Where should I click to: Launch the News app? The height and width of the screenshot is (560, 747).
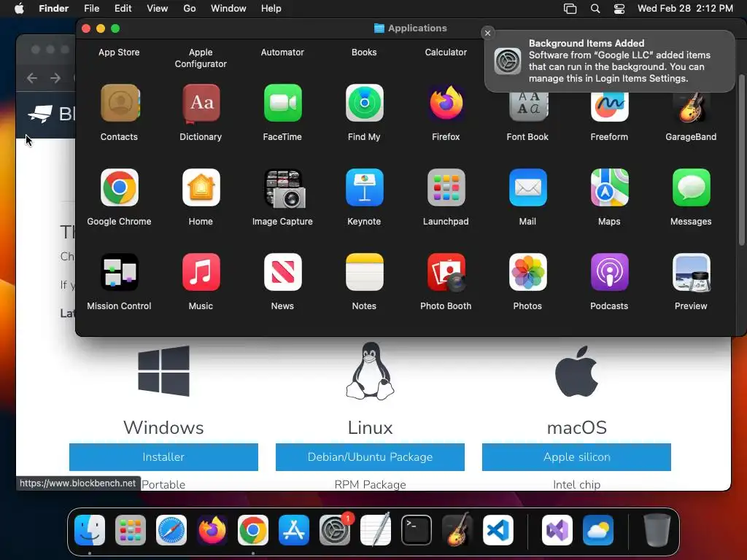click(282, 273)
